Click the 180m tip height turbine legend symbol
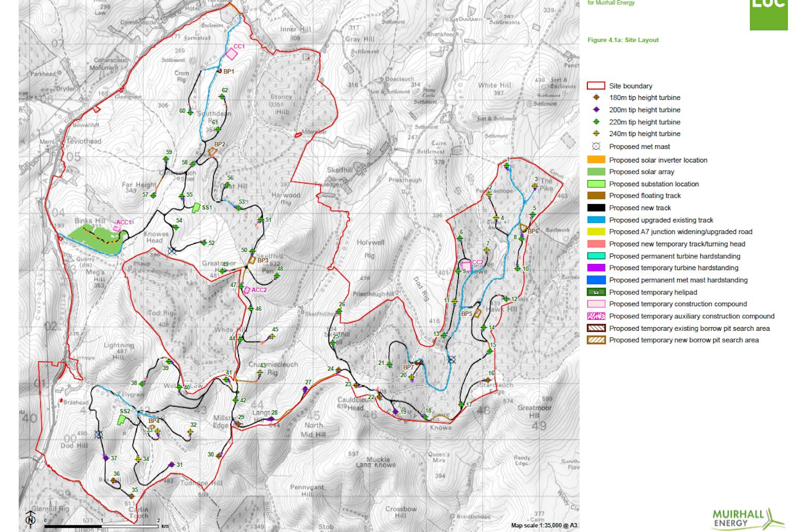 [596, 97]
